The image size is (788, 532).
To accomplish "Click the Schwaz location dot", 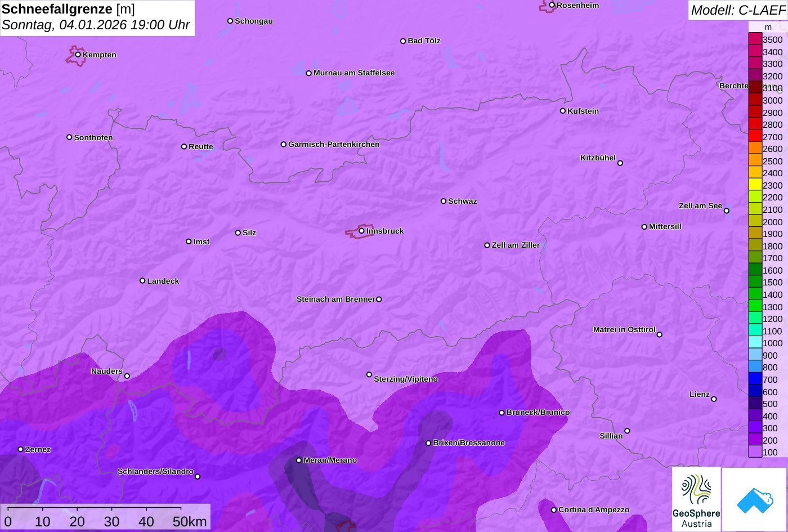I will click(443, 201).
